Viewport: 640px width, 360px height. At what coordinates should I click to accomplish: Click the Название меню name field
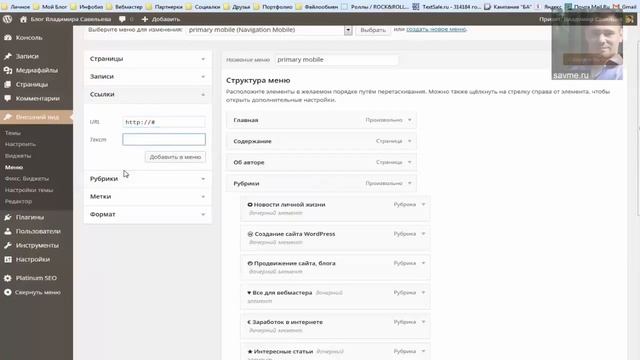click(x=336, y=60)
